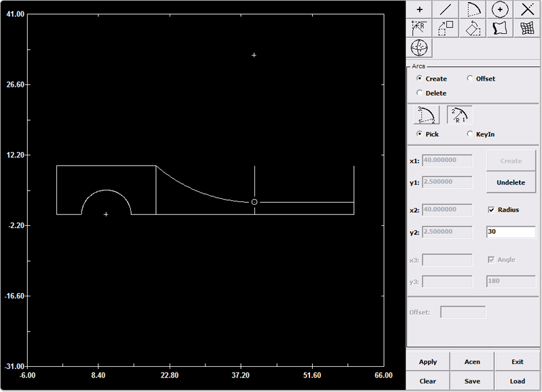Click the '26.60' vertical axis label

click(16, 85)
